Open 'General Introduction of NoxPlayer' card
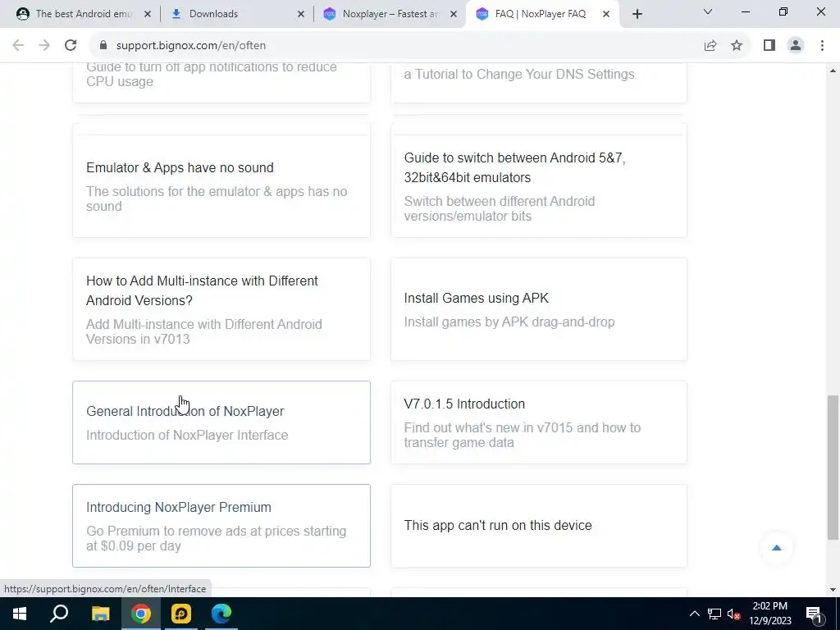Image resolution: width=840 pixels, height=630 pixels. (x=221, y=422)
